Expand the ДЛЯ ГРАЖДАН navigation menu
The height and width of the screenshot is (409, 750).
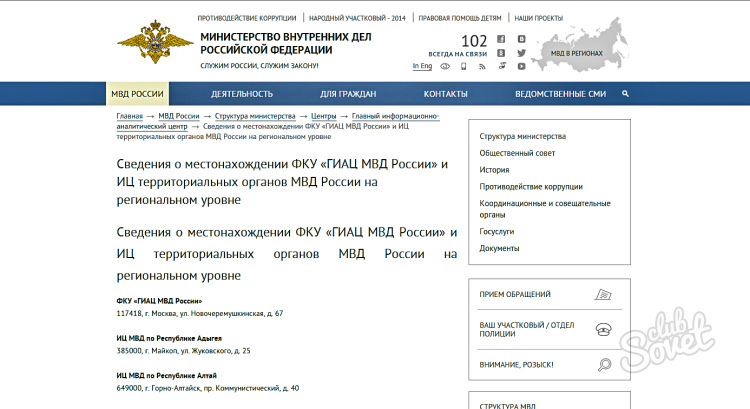pos(348,94)
